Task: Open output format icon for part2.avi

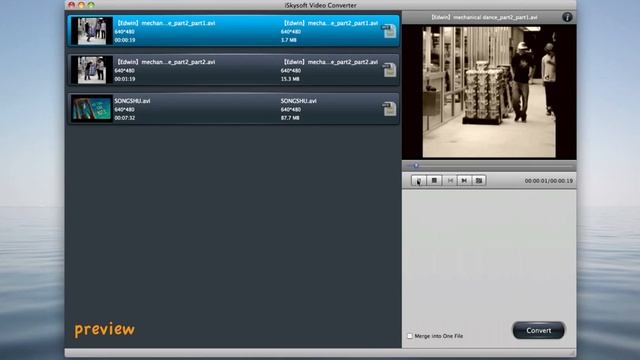Action: 389,70
